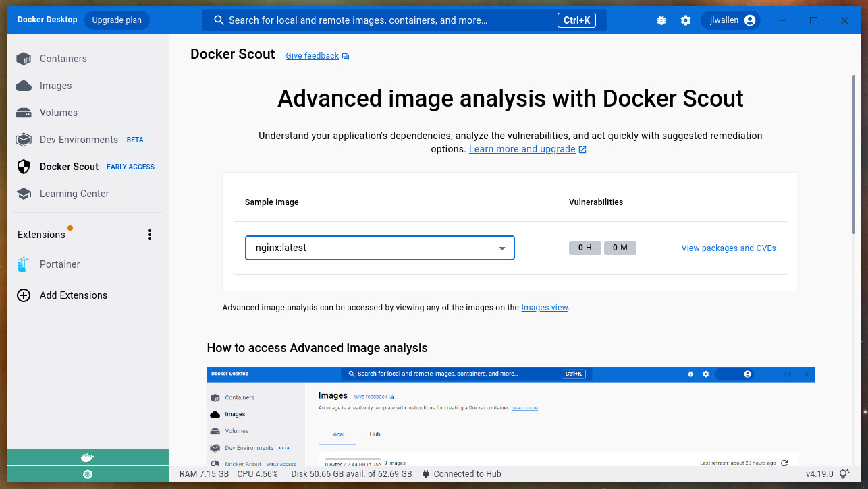The height and width of the screenshot is (489, 868).
Task: Click the Sample image column header
Action: click(271, 202)
